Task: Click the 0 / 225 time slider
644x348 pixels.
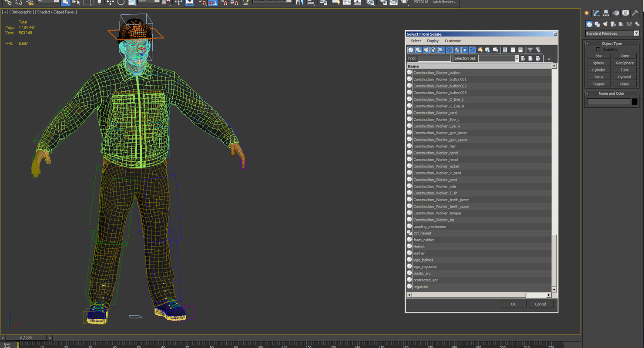Action: coord(26,338)
